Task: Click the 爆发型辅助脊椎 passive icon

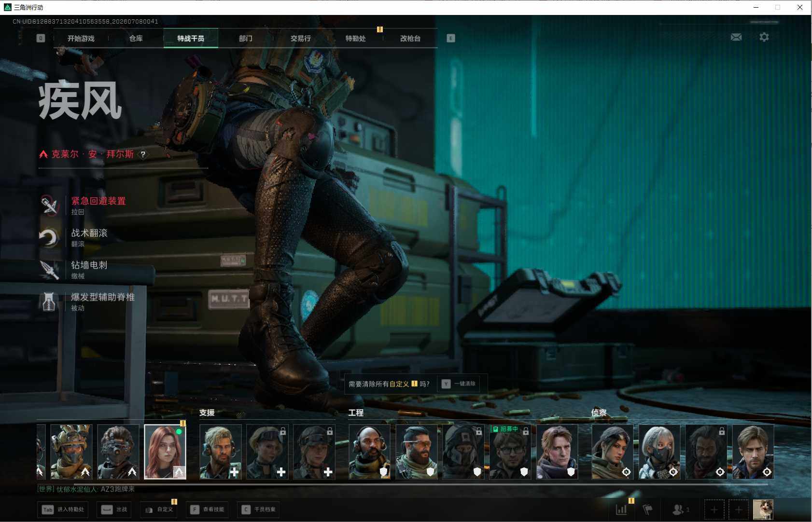Action: point(49,302)
